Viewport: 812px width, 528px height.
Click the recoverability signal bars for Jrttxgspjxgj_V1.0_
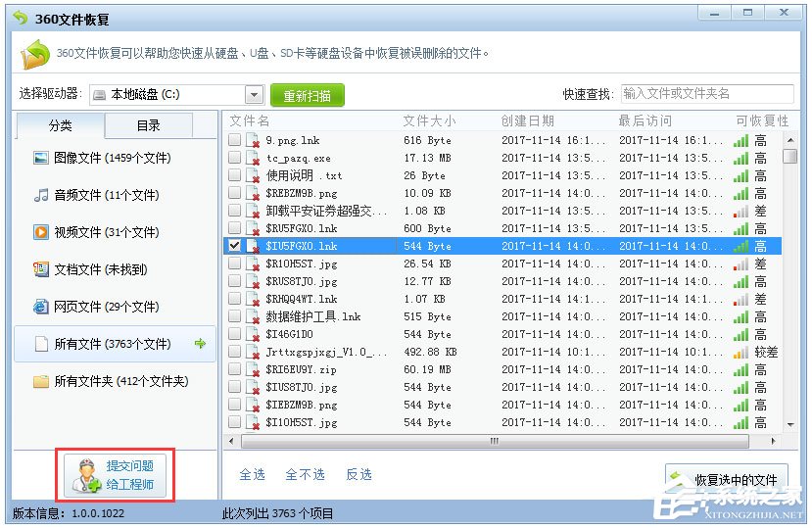click(x=741, y=353)
